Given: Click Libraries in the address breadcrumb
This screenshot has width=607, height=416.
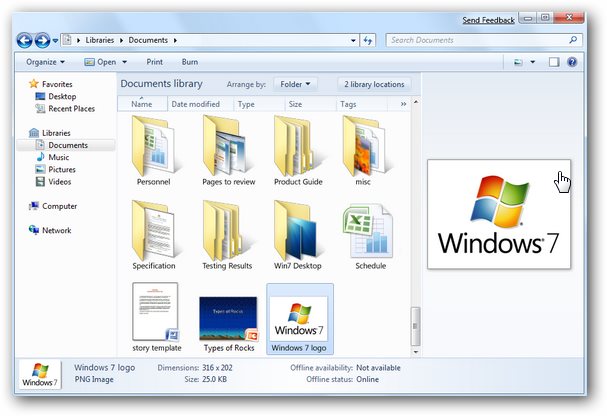Looking at the screenshot, I should pos(100,40).
